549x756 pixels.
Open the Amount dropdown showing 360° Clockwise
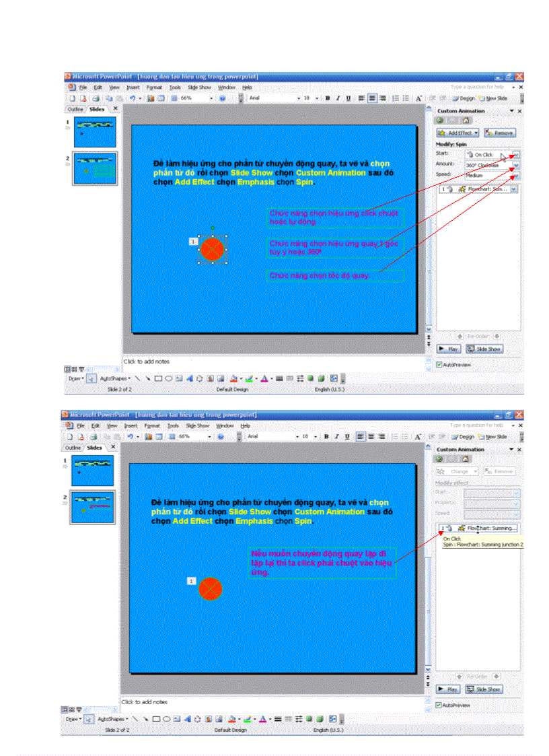coord(515,165)
